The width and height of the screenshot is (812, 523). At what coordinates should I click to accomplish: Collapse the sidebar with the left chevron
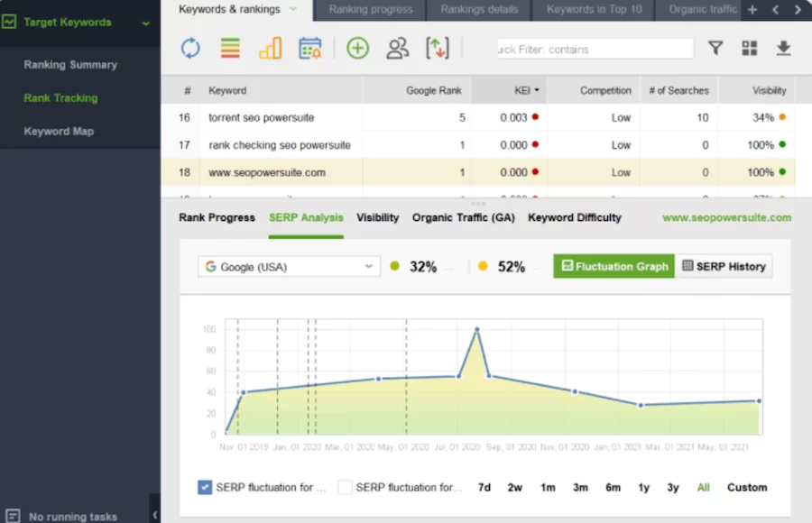tap(155, 515)
